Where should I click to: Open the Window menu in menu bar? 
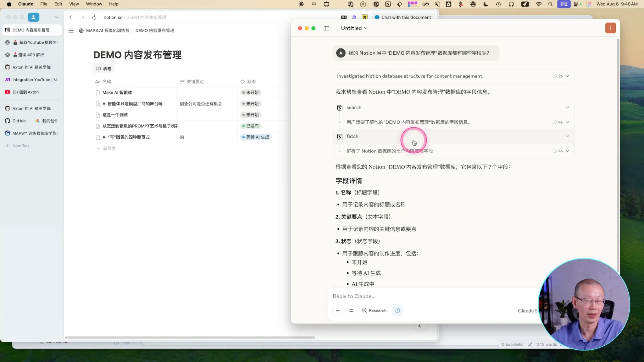coord(94,4)
